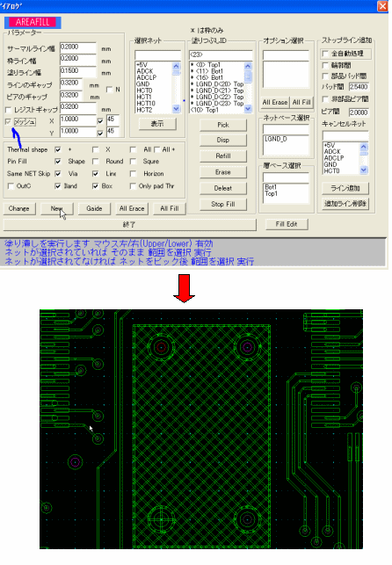Viewport: 392px width, 565px height.
Task: Click the down arrow of 選択ネット list
Action: tap(176, 108)
